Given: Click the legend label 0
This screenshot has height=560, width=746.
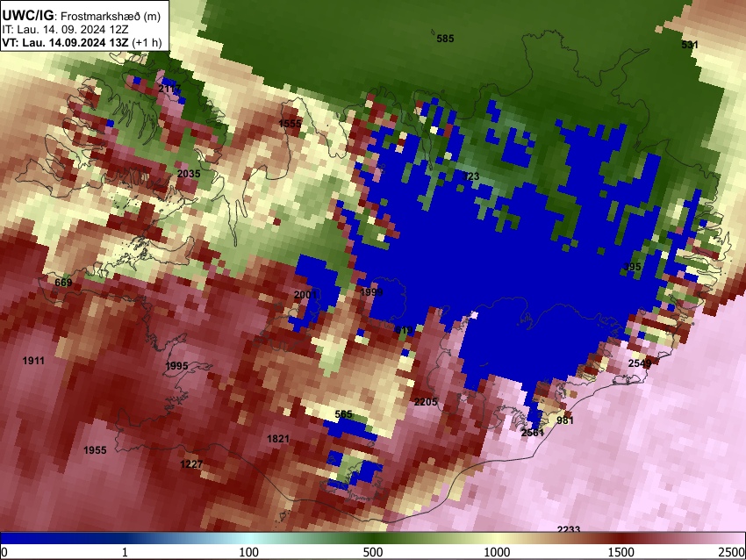Looking at the screenshot, I should [4, 552].
